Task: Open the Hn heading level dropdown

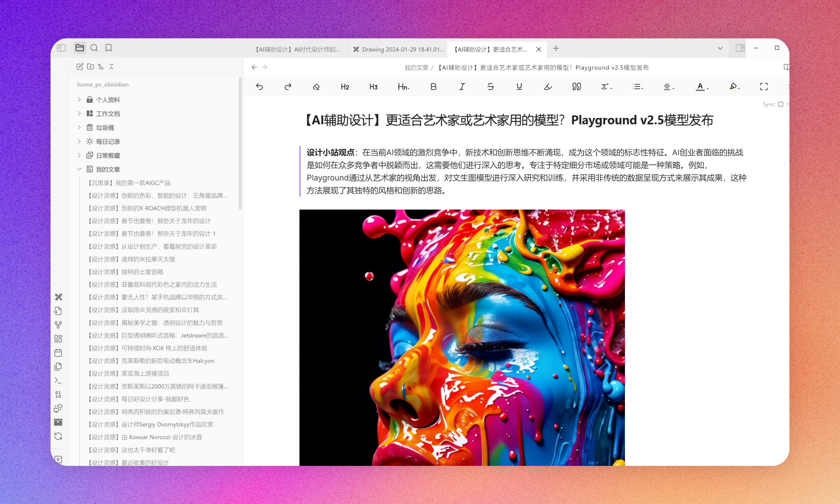Action: click(x=404, y=87)
